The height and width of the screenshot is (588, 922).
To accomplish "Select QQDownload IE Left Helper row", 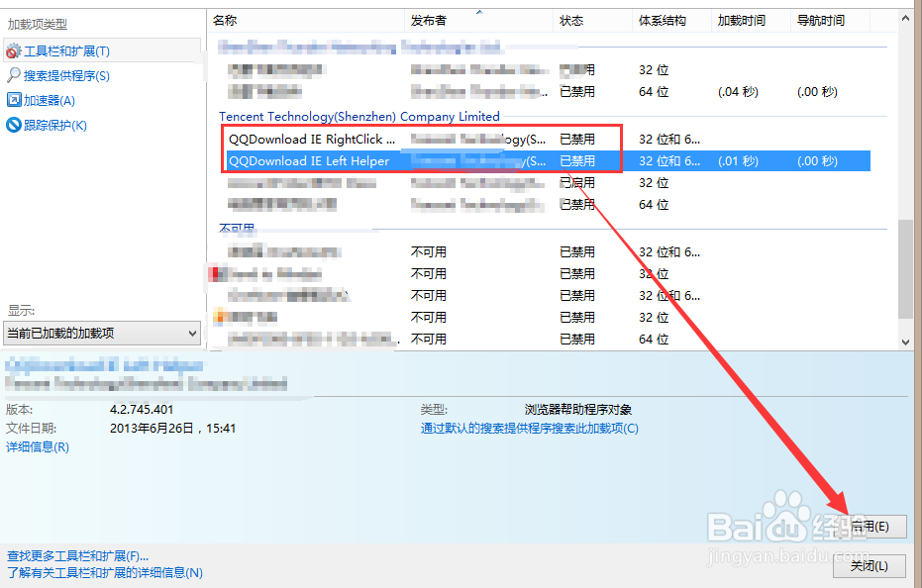I will point(548,161).
